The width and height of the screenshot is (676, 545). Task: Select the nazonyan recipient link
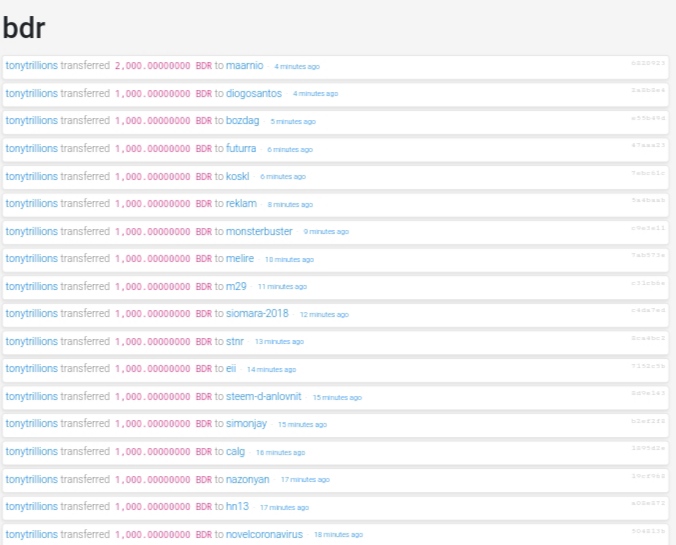point(248,479)
